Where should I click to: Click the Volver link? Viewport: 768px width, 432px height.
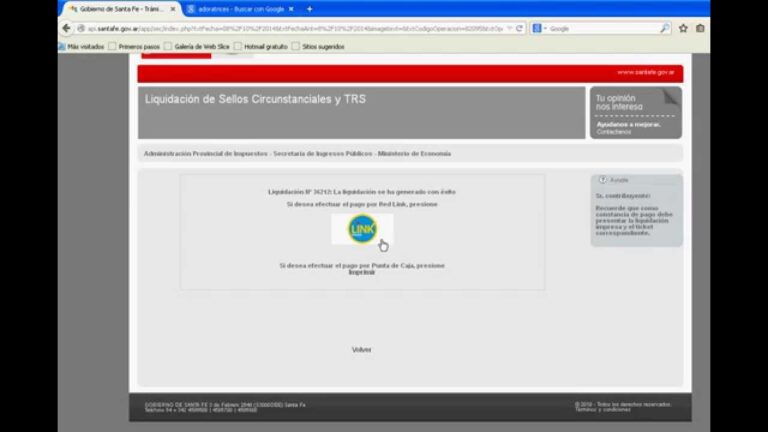pyautogui.click(x=361, y=350)
